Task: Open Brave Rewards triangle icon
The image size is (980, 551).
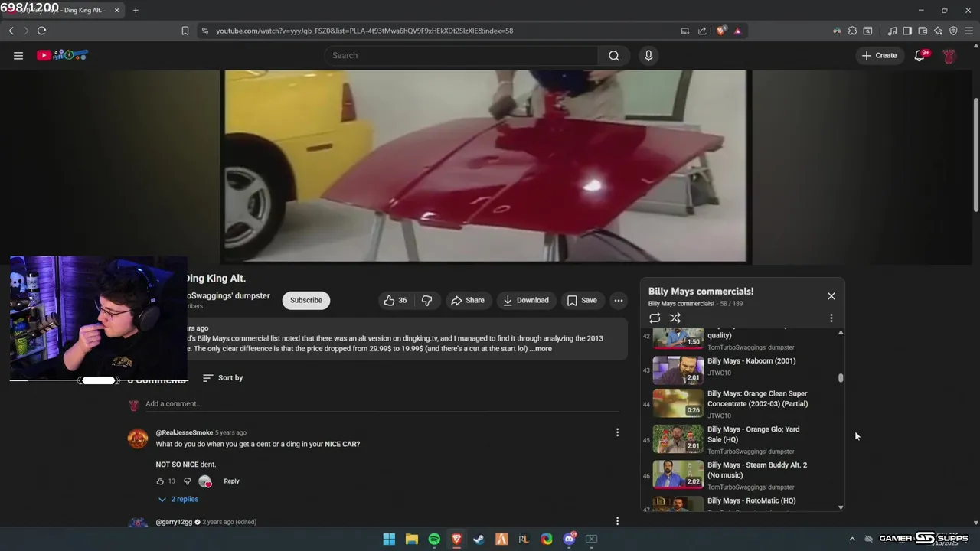Action: tap(737, 31)
